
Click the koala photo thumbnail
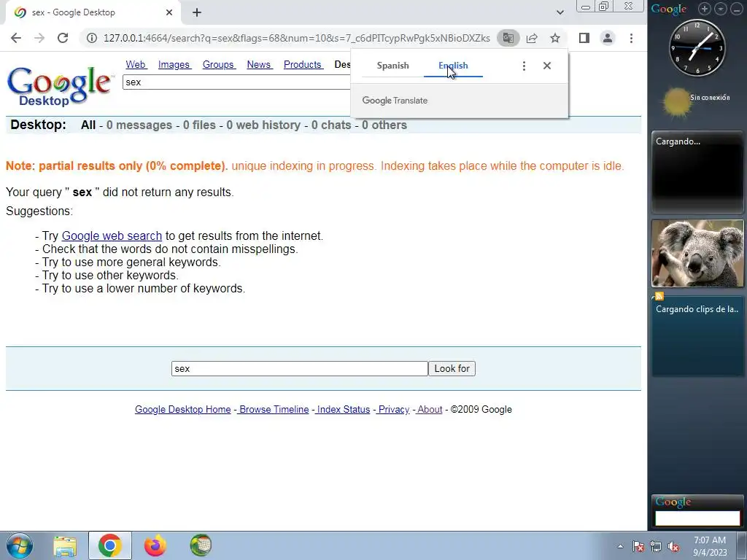click(x=697, y=253)
